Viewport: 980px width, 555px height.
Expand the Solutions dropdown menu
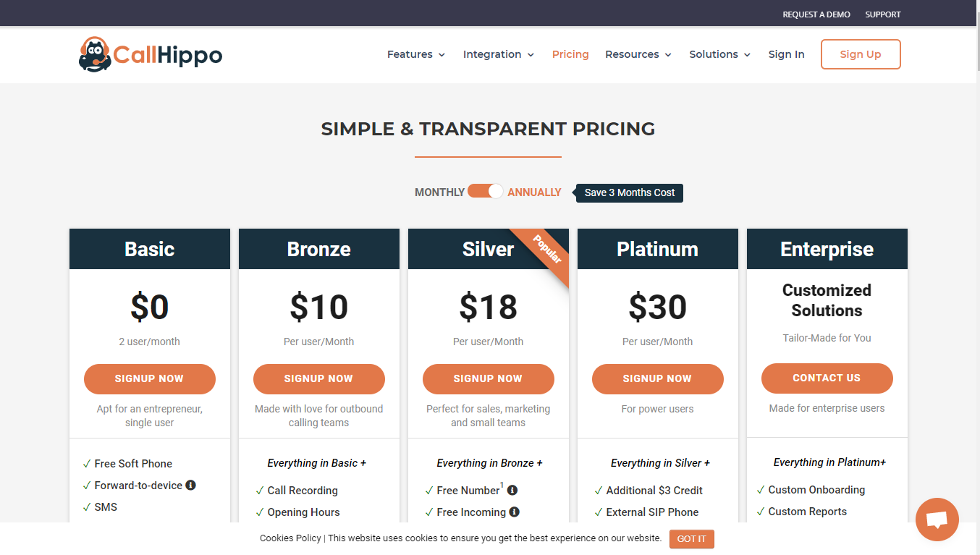[720, 54]
